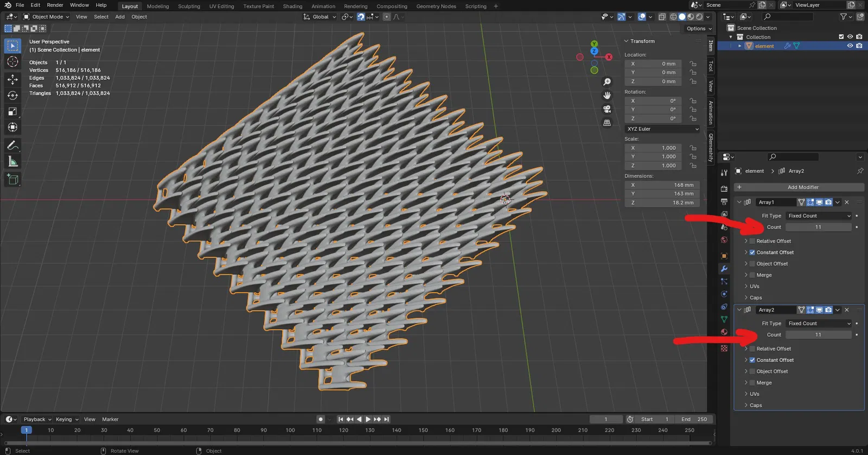Open the Modifiers wrench properties tab
Viewport: 868px width, 455px height.
click(724, 269)
